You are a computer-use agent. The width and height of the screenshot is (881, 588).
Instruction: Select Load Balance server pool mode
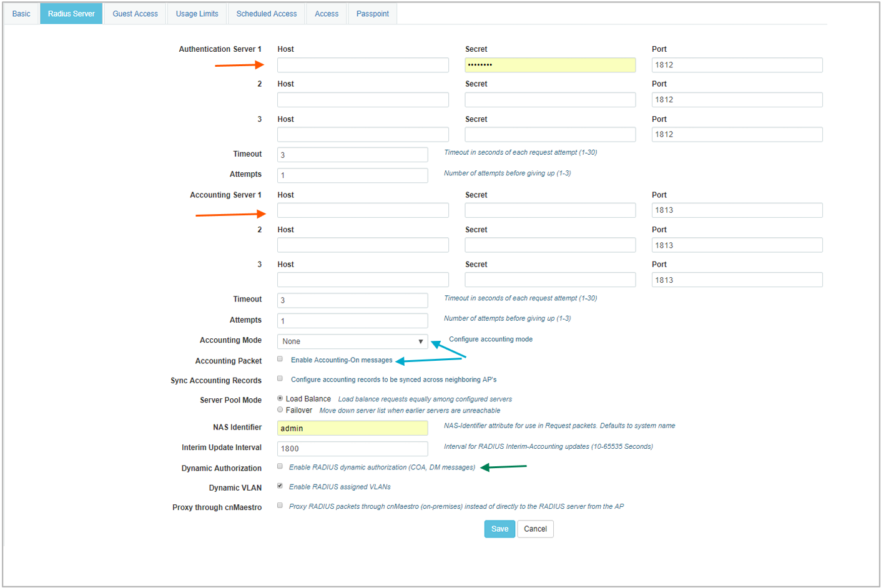pyautogui.click(x=280, y=398)
